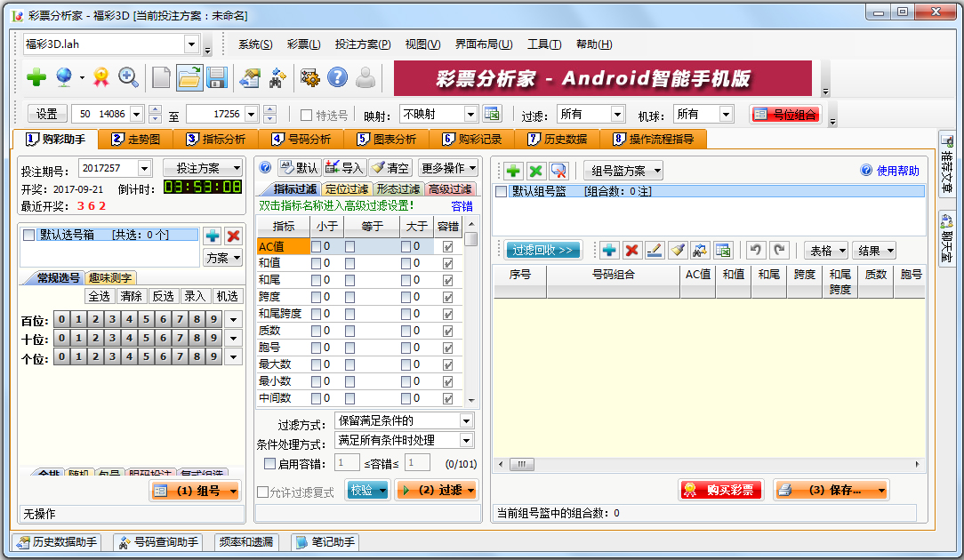Click the open folder icon in toolbar

pyautogui.click(x=189, y=78)
